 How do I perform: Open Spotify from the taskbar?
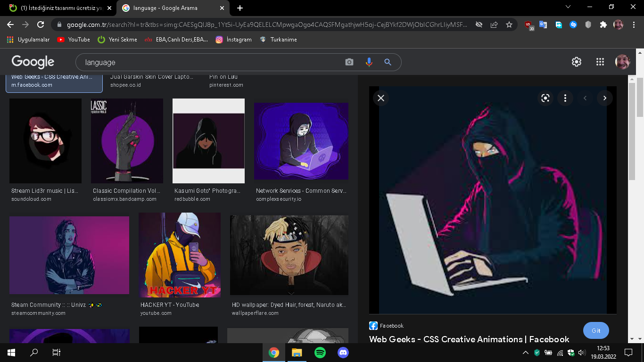tap(320, 353)
